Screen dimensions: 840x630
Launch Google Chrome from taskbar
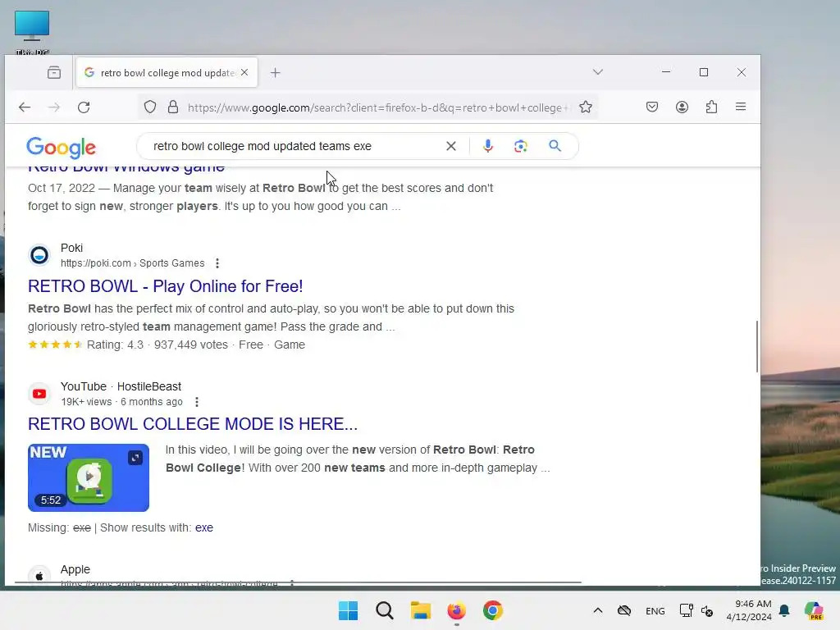(493, 610)
